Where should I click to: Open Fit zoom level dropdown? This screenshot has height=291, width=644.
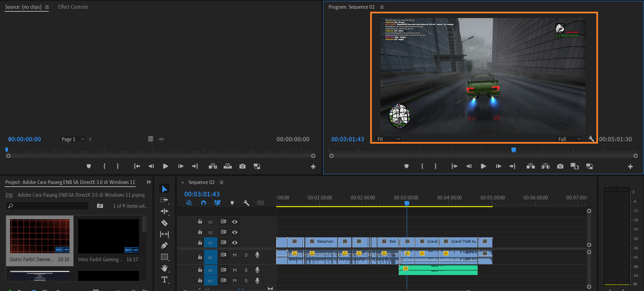[x=388, y=139]
